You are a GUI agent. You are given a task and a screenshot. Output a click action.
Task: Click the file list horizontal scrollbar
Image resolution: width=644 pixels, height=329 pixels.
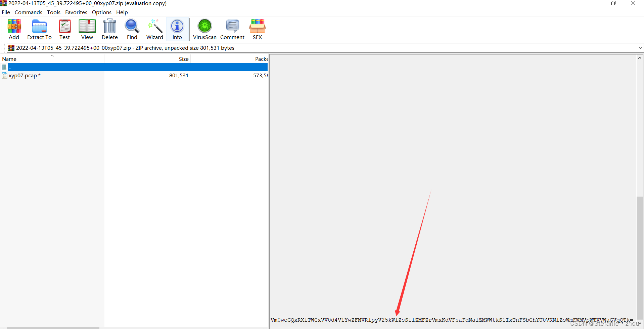53,328
